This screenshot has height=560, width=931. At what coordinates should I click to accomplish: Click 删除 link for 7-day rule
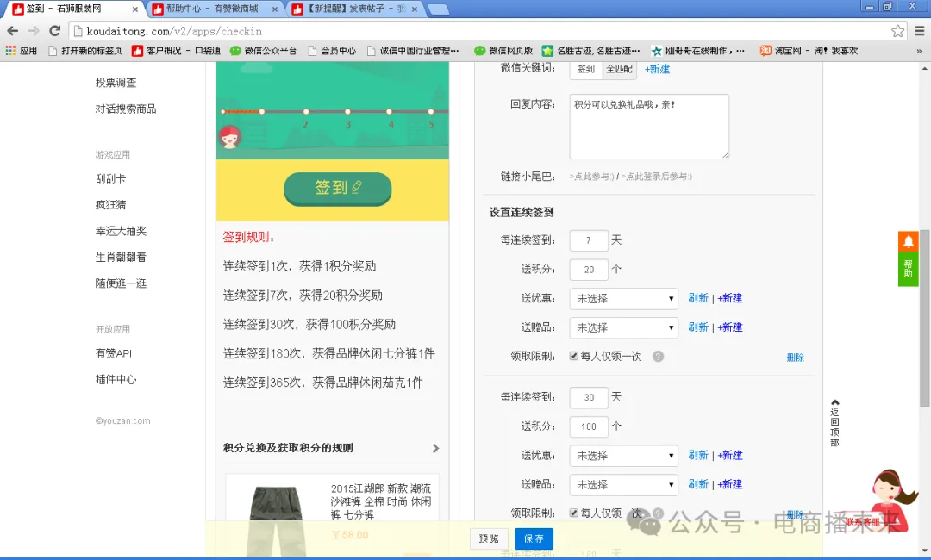pos(795,358)
